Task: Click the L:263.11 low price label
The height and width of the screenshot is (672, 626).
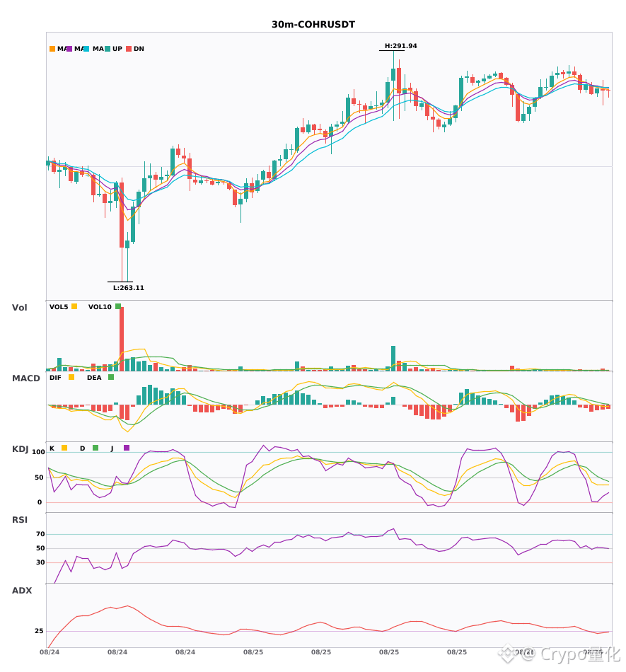Action: 129,288
